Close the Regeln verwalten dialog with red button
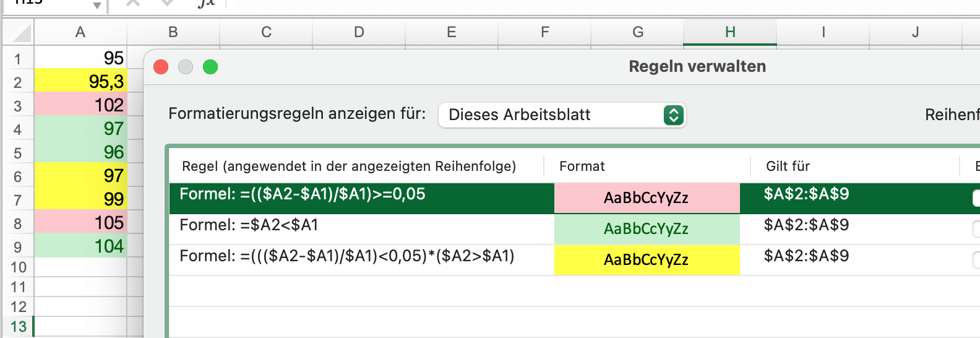The width and height of the screenshot is (980, 338). [161, 67]
